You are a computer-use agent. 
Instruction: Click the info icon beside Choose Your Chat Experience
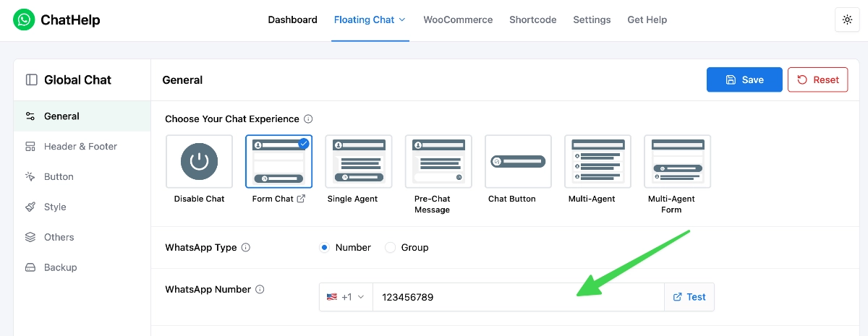[308, 119]
